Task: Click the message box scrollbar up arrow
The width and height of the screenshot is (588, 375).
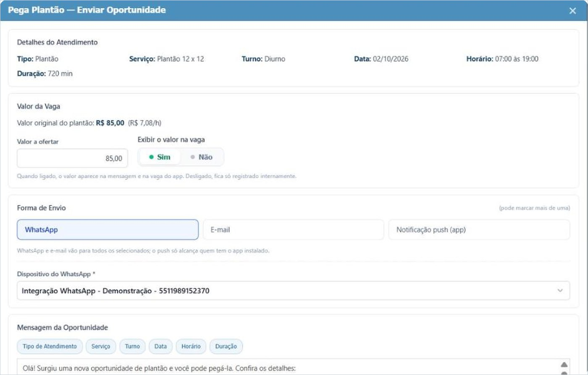Action: pos(564,364)
